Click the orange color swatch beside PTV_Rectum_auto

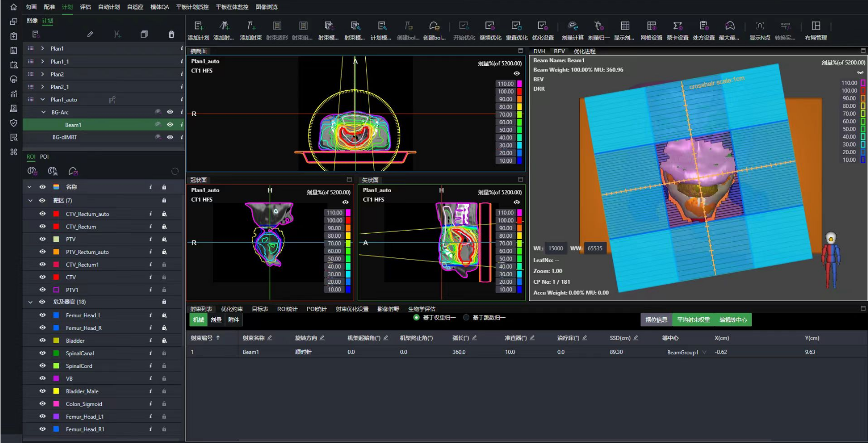tap(56, 252)
